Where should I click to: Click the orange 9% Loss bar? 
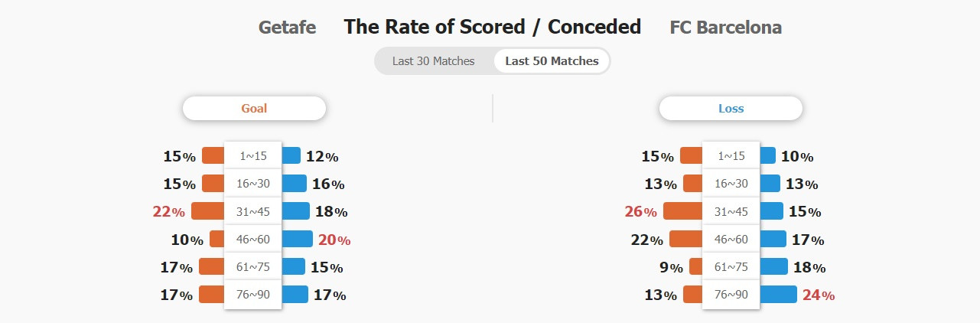(x=695, y=266)
